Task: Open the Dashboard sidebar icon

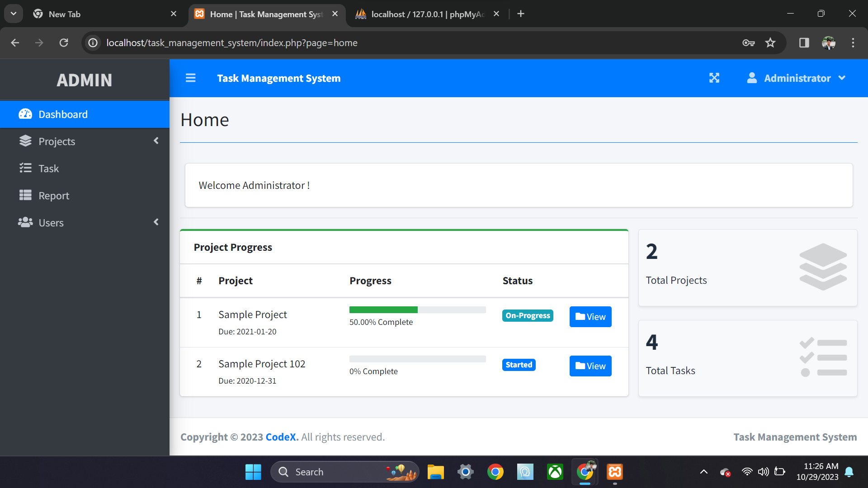Action: [x=26, y=114]
